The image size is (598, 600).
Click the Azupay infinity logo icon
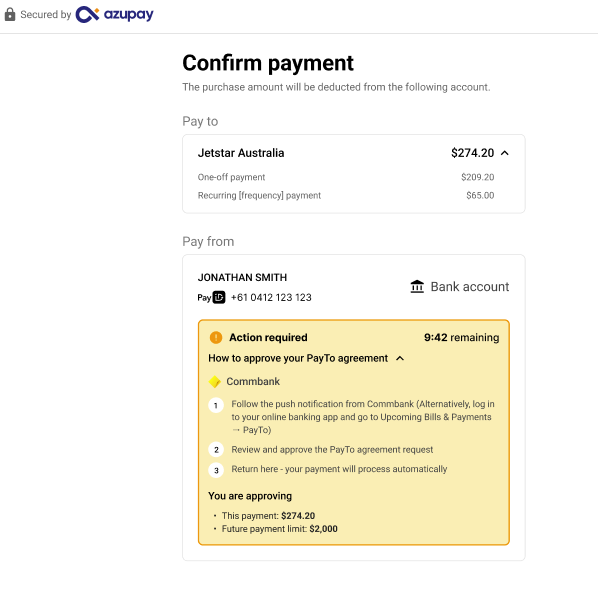(87, 15)
